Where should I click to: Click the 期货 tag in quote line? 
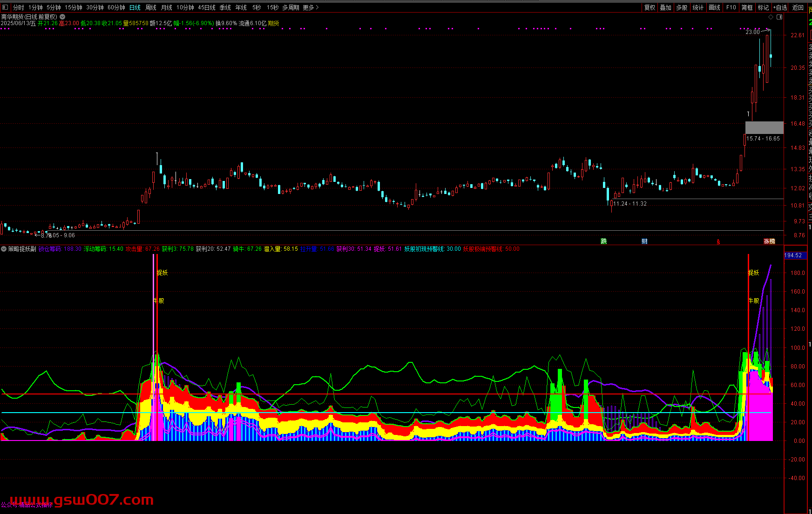[273, 23]
